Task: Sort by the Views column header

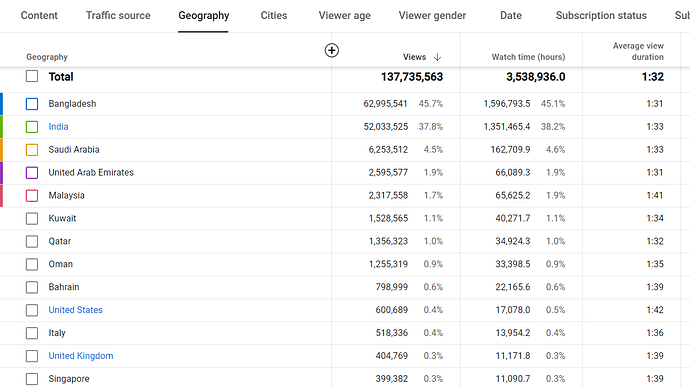Action: point(414,57)
